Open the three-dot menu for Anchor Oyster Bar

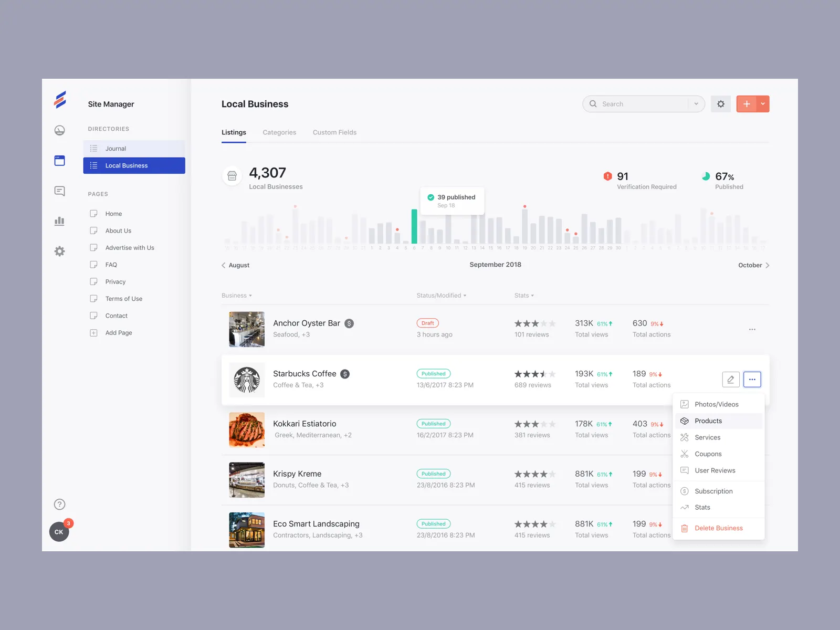click(752, 329)
